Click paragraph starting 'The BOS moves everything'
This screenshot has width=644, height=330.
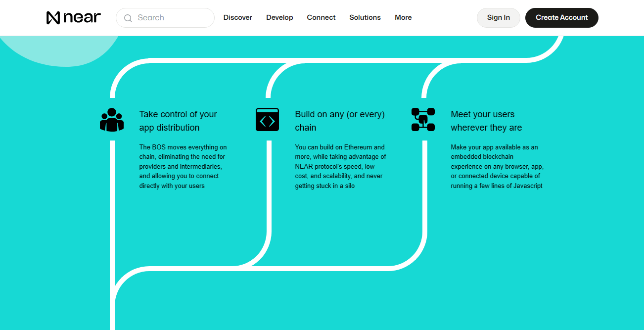pos(183,167)
